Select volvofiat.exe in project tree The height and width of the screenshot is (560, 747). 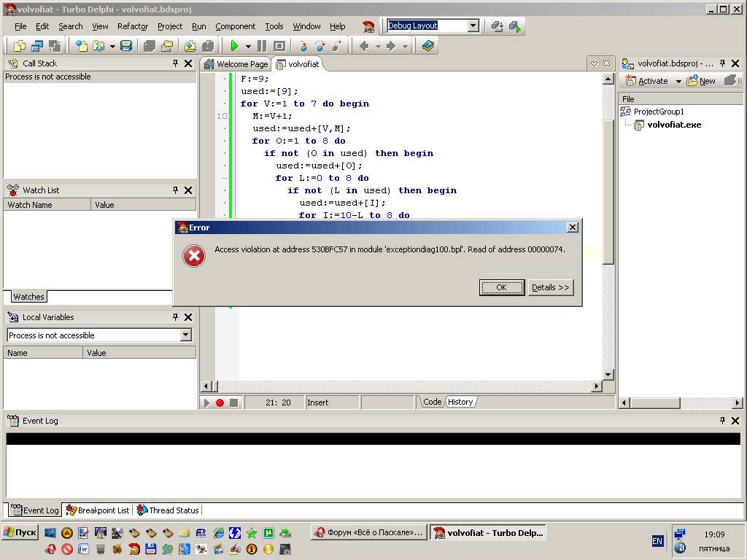674,125
